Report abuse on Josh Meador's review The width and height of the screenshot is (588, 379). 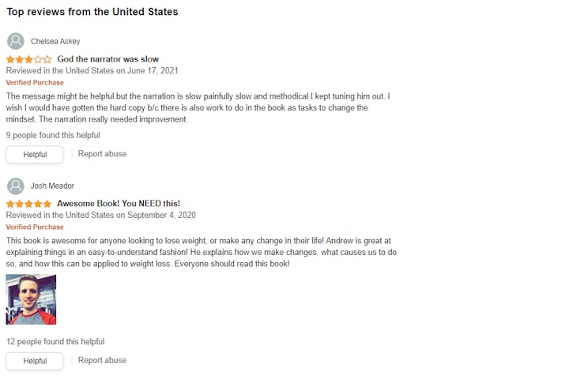(102, 360)
